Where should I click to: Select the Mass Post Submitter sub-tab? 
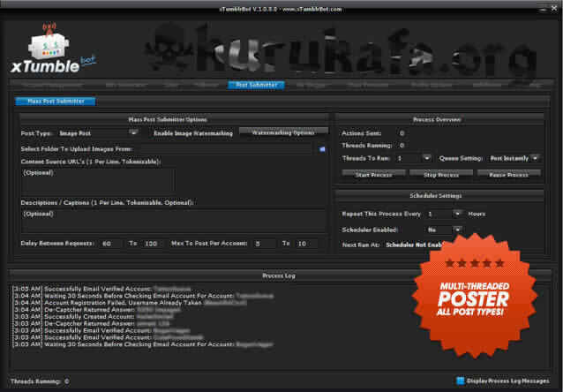(x=56, y=101)
